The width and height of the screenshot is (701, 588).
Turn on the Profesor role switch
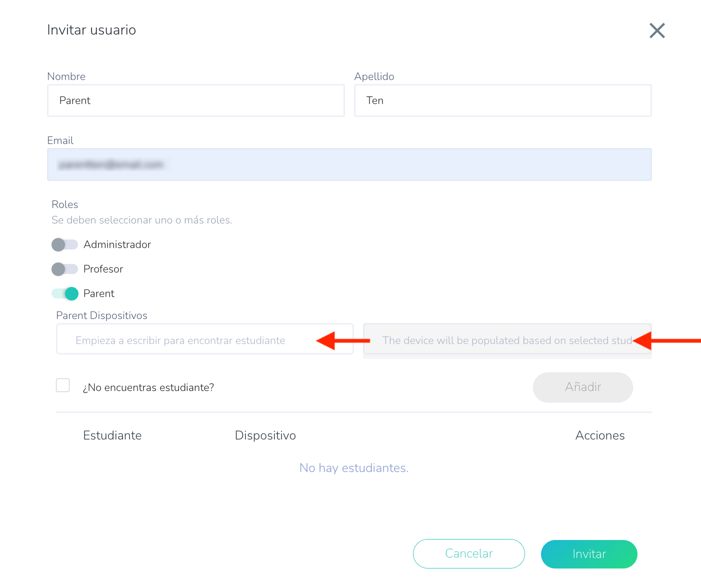point(64,269)
